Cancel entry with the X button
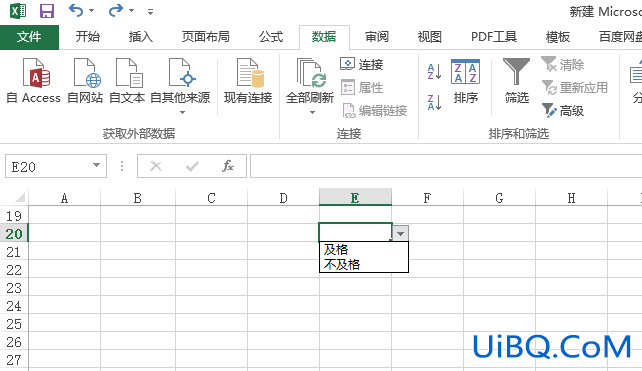 pyautogui.click(x=156, y=166)
